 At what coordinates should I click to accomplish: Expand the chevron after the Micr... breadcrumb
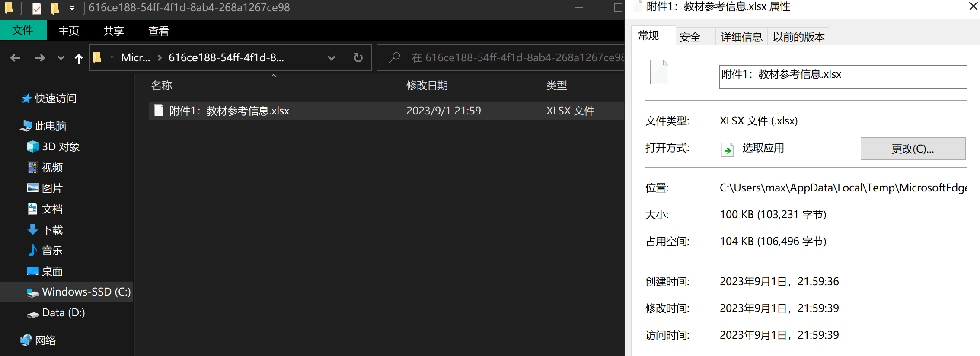click(x=160, y=58)
